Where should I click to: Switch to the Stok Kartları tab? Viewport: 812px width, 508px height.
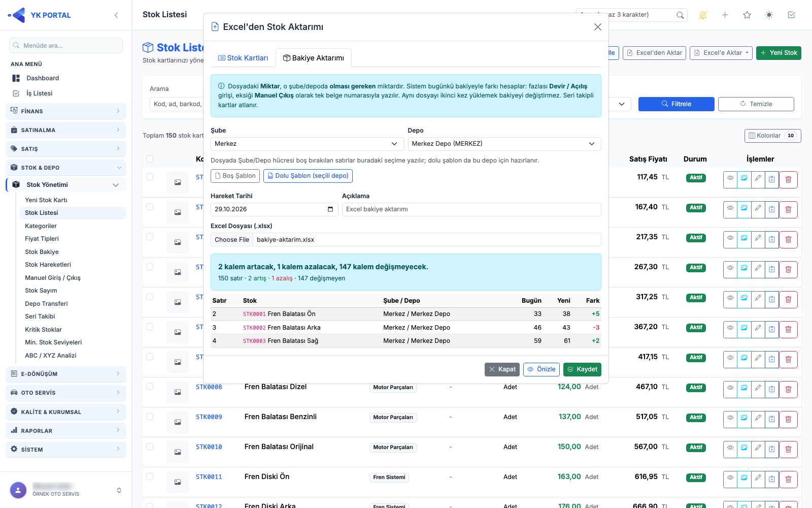click(x=243, y=58)
